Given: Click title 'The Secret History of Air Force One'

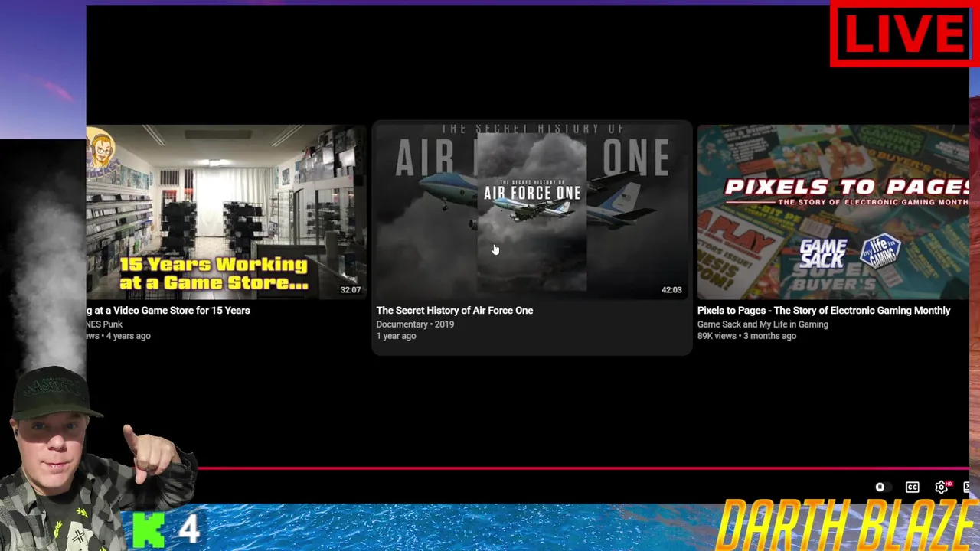Looking at the screenshot, I should [455, 311].
